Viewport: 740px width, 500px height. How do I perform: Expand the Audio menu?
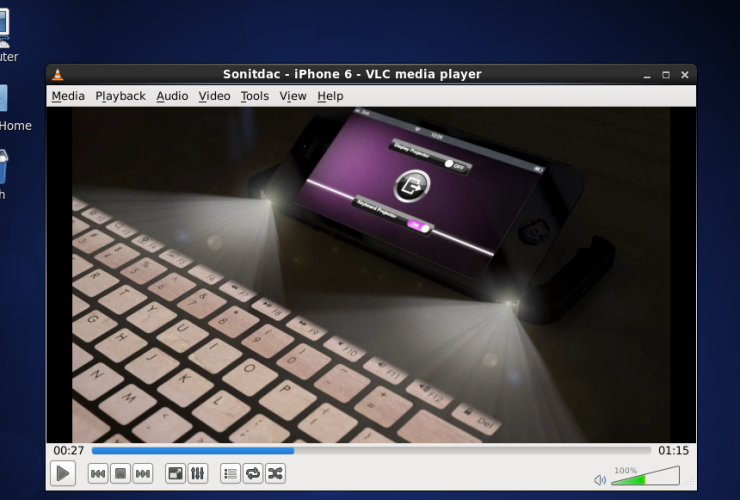(172, 96)
